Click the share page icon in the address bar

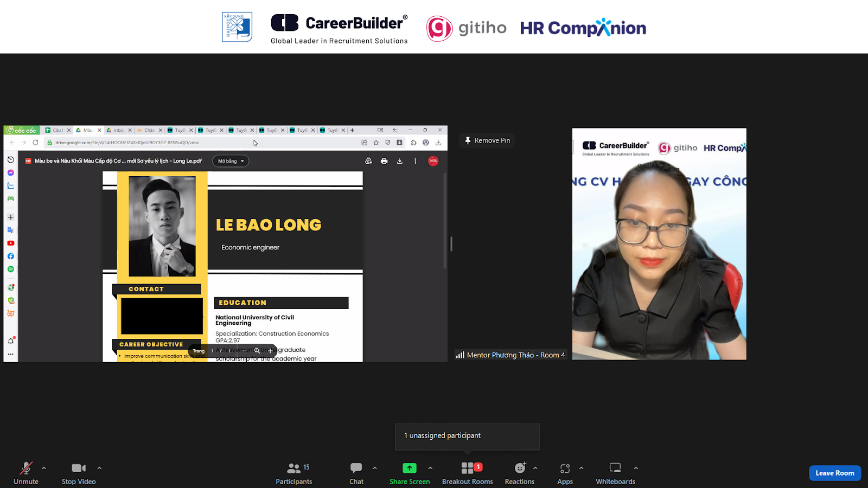[365, 143]
